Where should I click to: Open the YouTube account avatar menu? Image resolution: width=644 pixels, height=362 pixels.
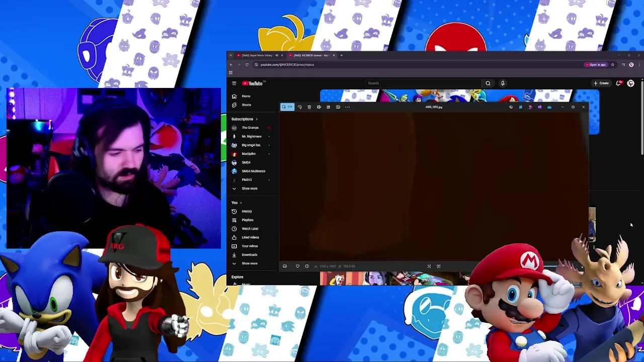point(631,83)
